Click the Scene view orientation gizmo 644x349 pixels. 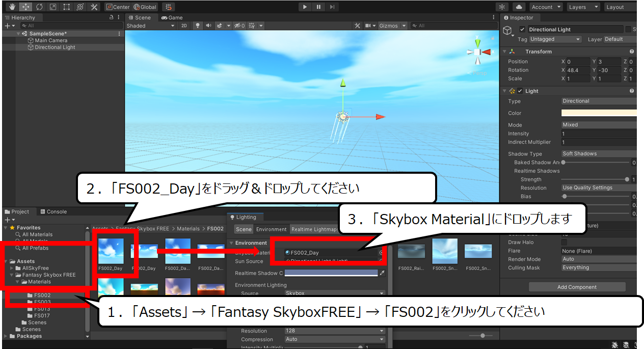pos(477,52)
